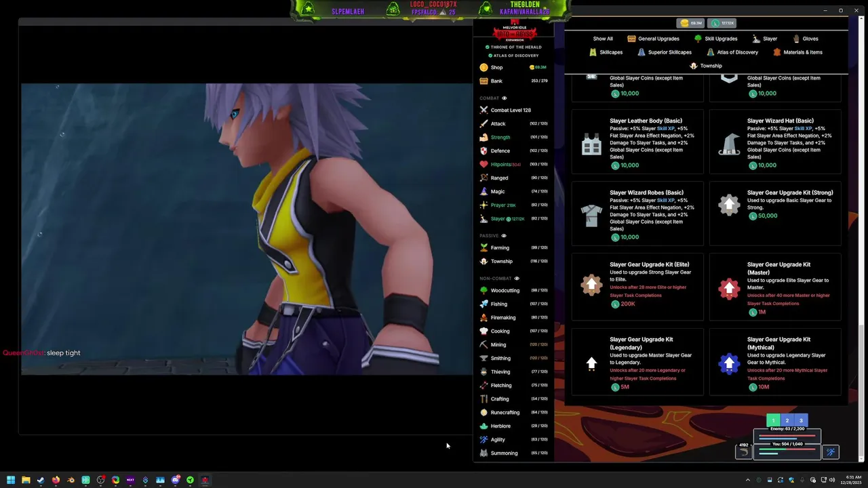Image resolution: width=868 pixels, height=488 pixels.
Task: Open the Woodcutting skill page
Action: 514,290
